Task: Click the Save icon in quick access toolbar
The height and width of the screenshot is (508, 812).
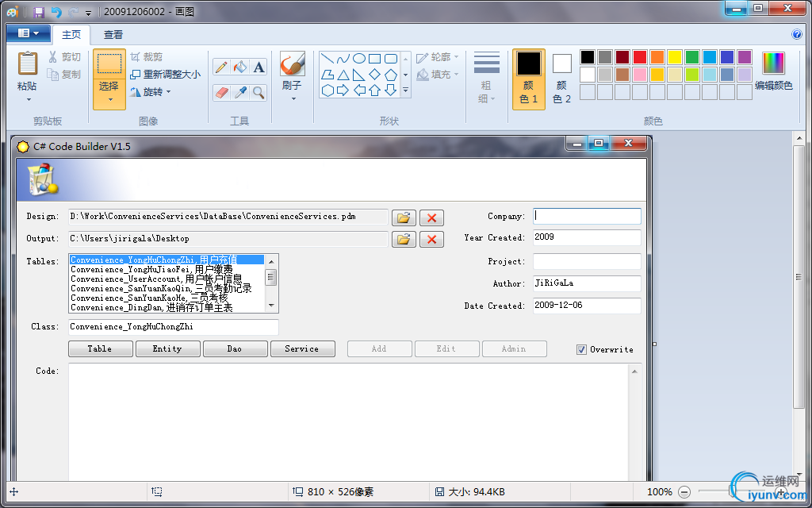Action: [x=39, y=12]
